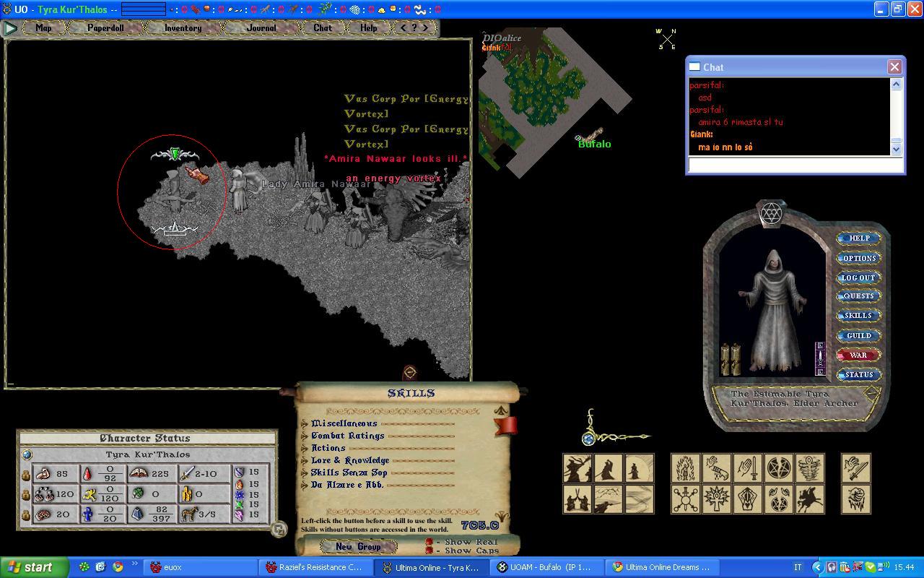Click the two dueling swordsmen ability icon

pyautogui.click(x=577, y=499)
